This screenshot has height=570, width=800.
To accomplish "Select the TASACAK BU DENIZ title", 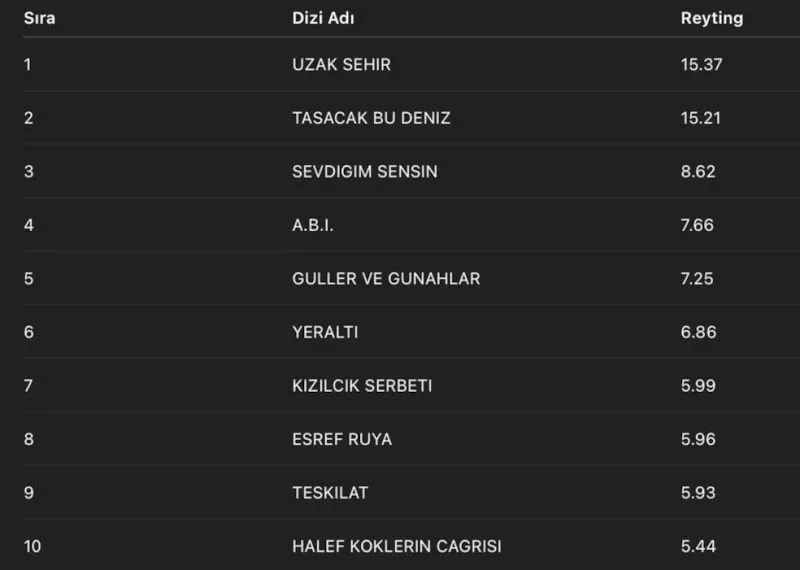I will click(x=371, y=118).
